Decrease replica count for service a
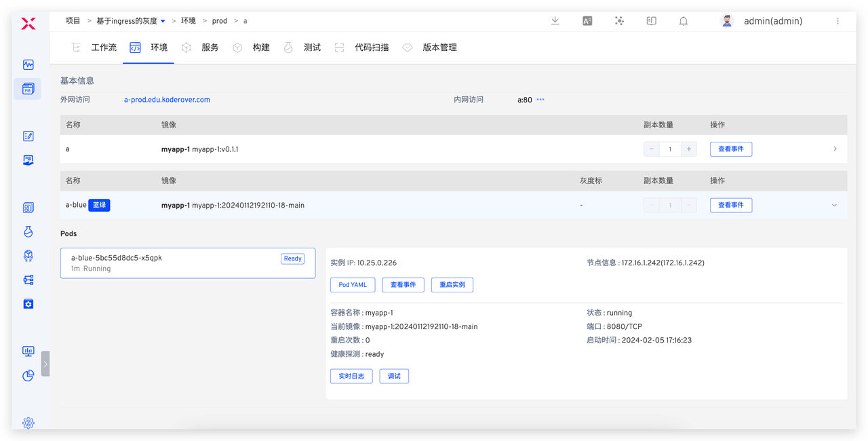868x441 pixels. pos(652,149)
